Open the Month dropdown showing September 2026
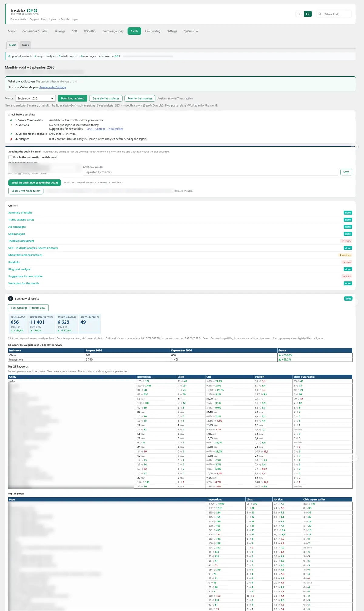Screen dimensions: 364x611 pos(35,98)
